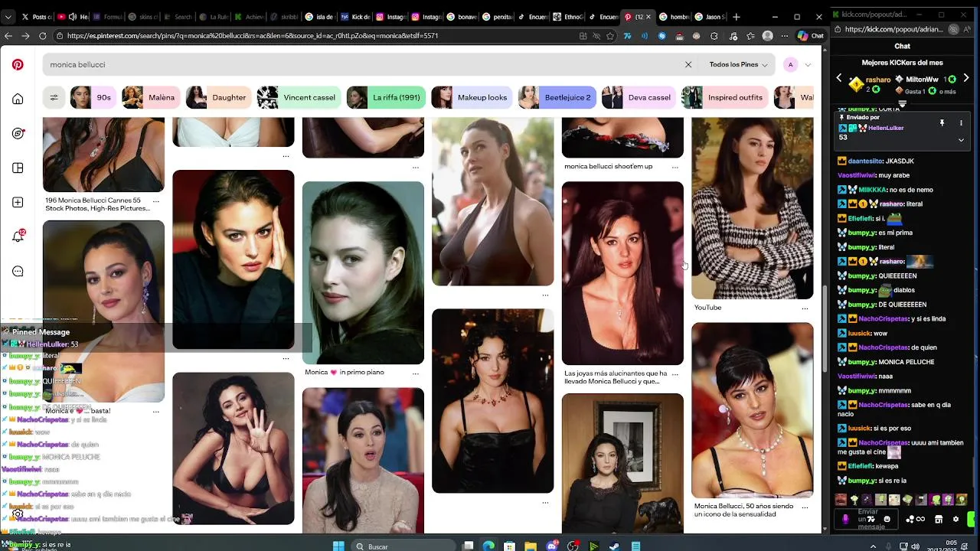Select the 'Malèna' suggestion chip
980x551 pixels.
point(151,97)
